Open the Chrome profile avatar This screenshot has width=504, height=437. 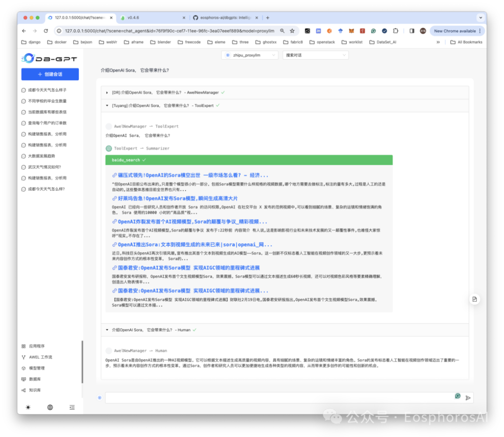423,31
